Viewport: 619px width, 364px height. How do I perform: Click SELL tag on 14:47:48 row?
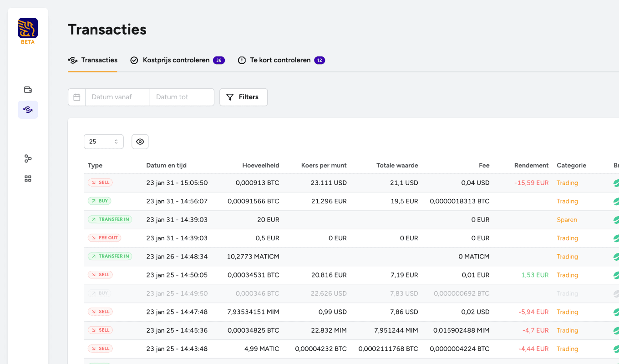coord(100,312)
